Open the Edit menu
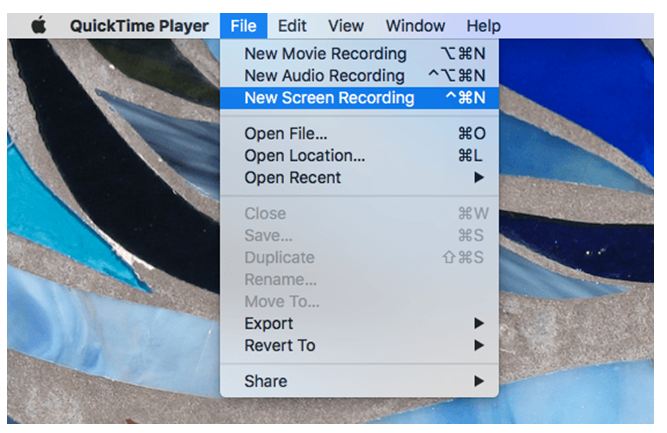Screen dimensions: 667x433 click(292, 26)
